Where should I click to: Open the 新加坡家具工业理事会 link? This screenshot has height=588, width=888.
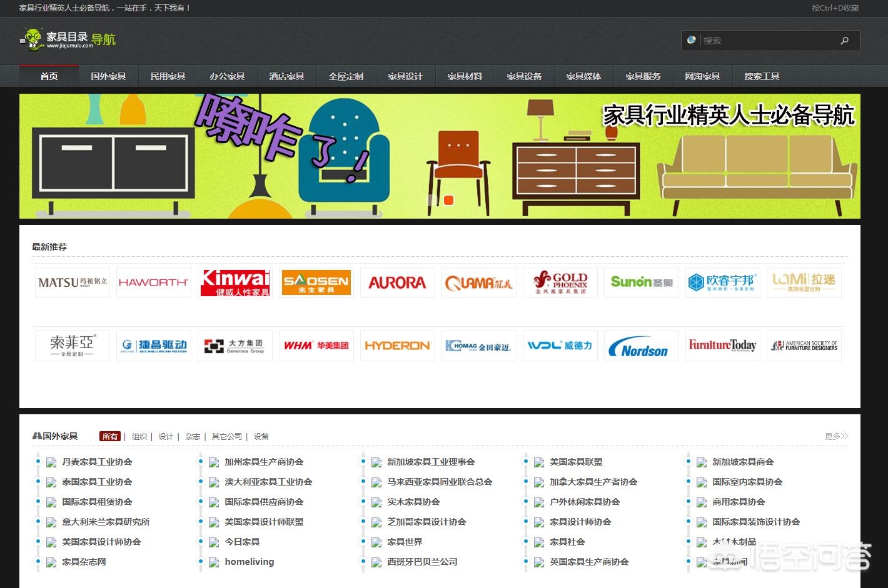click(431, 462)
